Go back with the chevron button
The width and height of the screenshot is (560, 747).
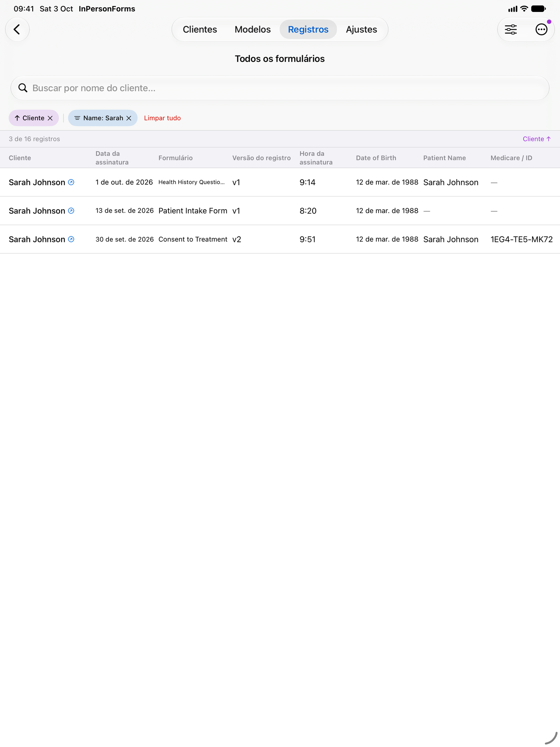(x=17, y=29)
